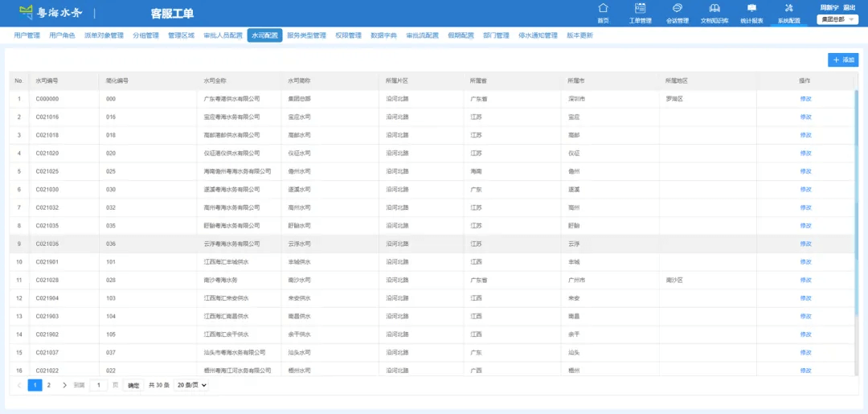Select cell 南沙区

tap(674, 280)
